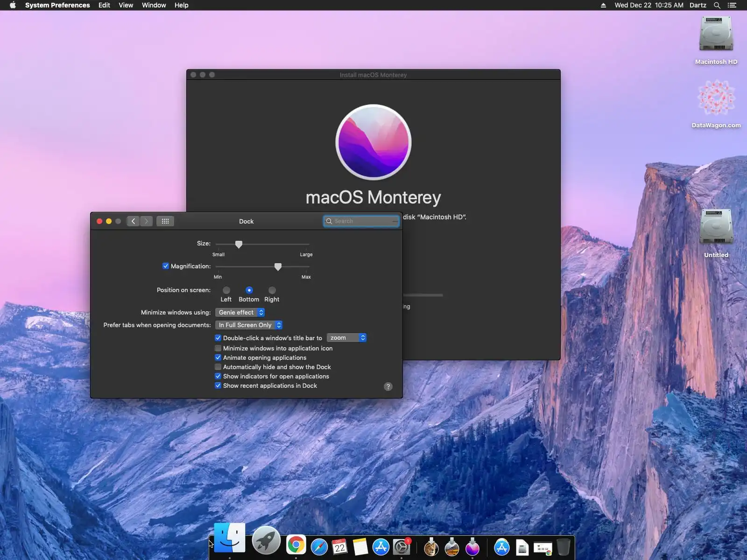Toggle Animate opening applications
The height and width of the screenshot is (560, 747).
click(218, 357)
